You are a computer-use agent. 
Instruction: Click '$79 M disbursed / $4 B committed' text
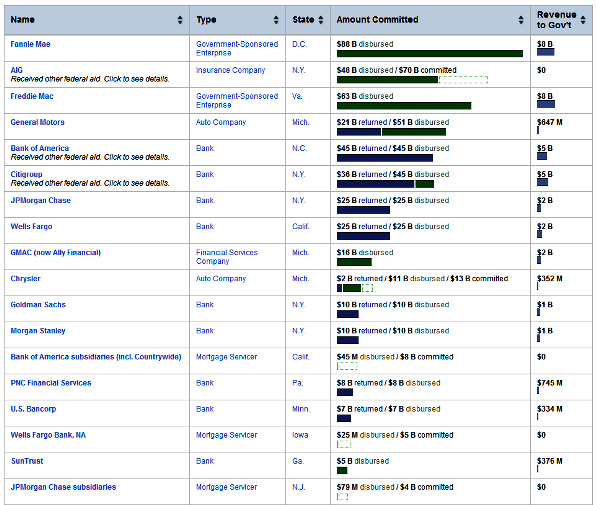(395, 487)
